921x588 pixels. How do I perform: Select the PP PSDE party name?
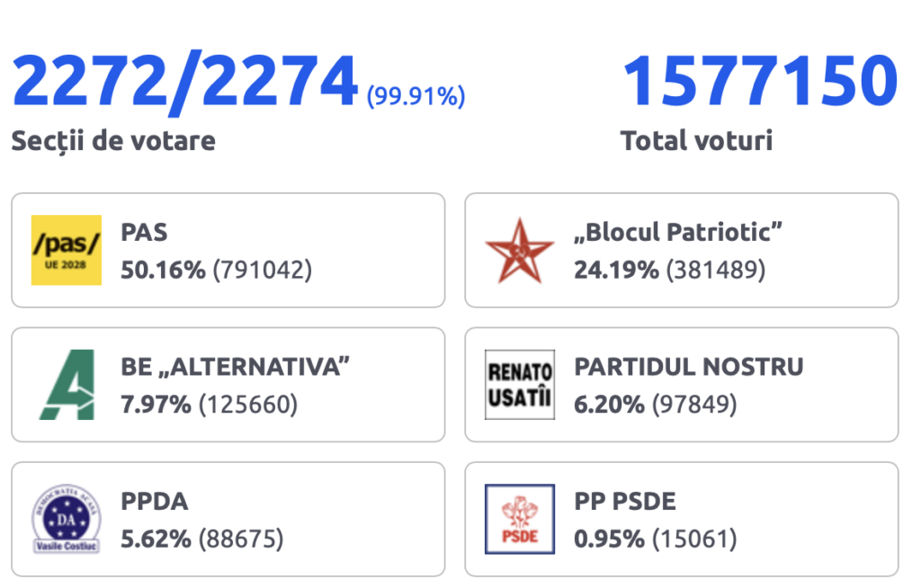pos(625,502)
